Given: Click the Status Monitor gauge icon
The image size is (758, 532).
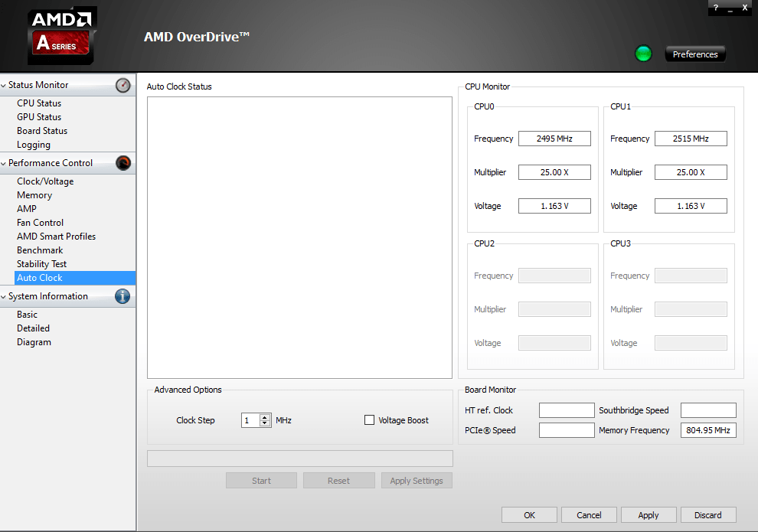Looking at the screenshot, I should 123,85.
